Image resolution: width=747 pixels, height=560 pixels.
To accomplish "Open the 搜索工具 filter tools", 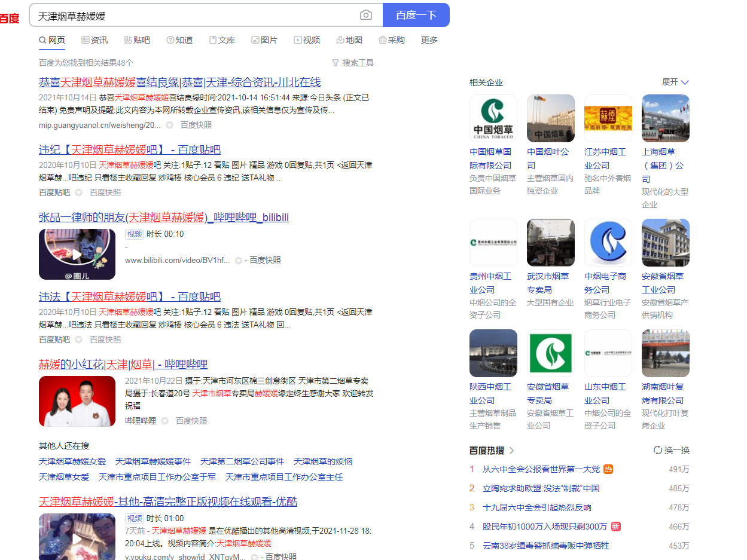I will click(x=353, y=63).
